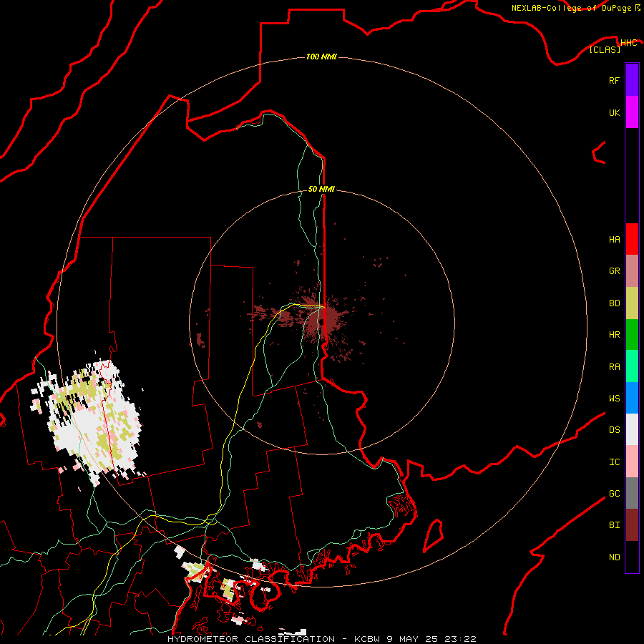Click the UK legend label
The image size is (644, 644).
click(x=614, y=112)
